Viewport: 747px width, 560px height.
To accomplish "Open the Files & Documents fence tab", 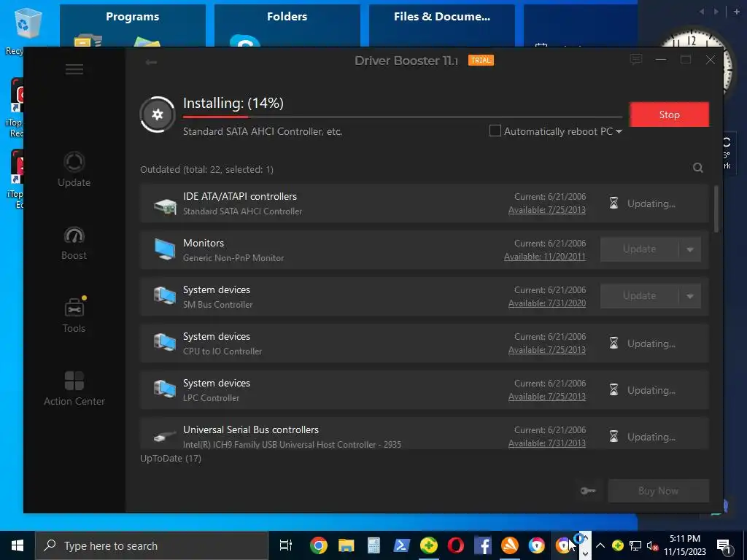I will click(441, 17).
